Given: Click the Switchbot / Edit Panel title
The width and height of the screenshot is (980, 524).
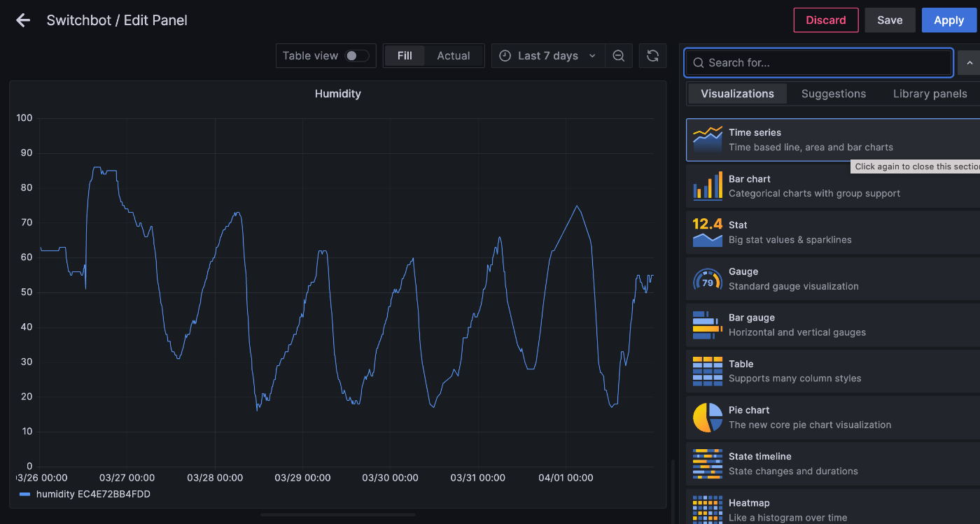Looking at the screenshot, I should click(117, 20).
